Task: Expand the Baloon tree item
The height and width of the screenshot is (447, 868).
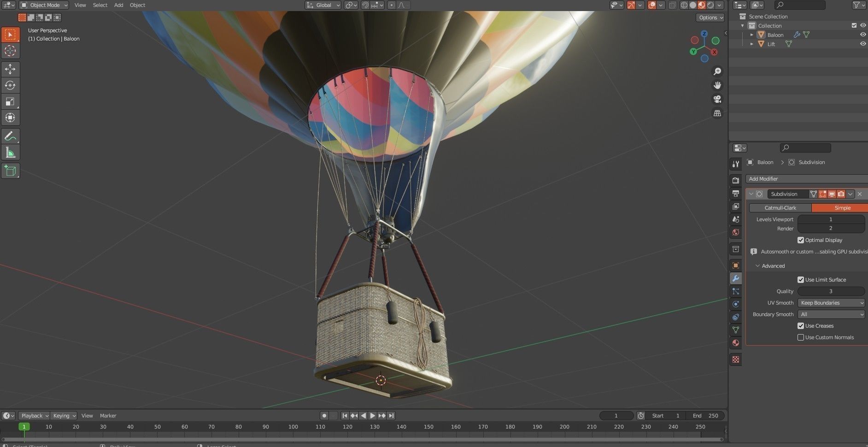Action: pos(752,35)
